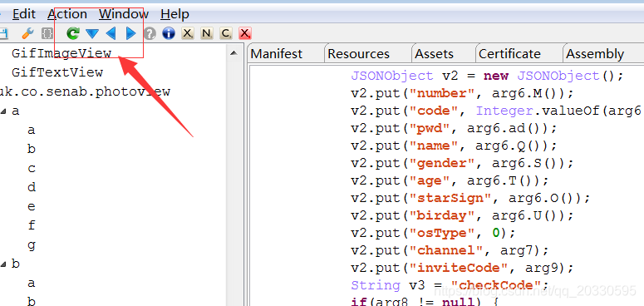The height and width of the screenshot is (306, 644).
Task: Select class g in the tree
Action: [x=32, y=245]
